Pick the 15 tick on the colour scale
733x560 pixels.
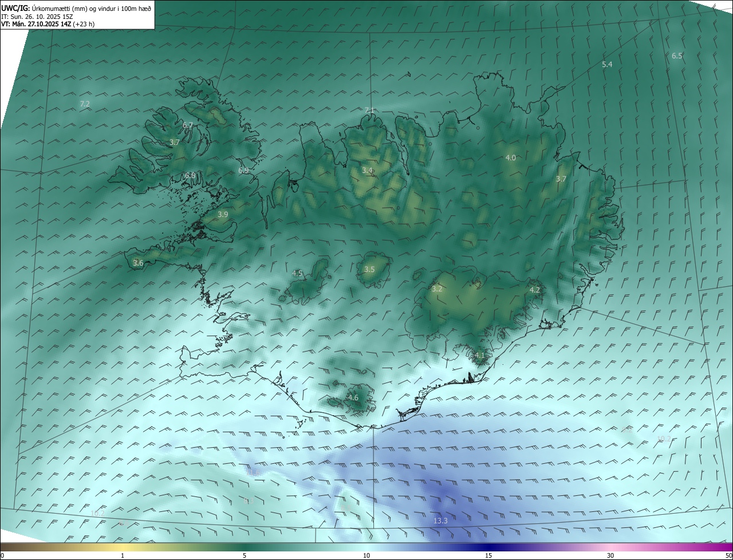(488, 555)
